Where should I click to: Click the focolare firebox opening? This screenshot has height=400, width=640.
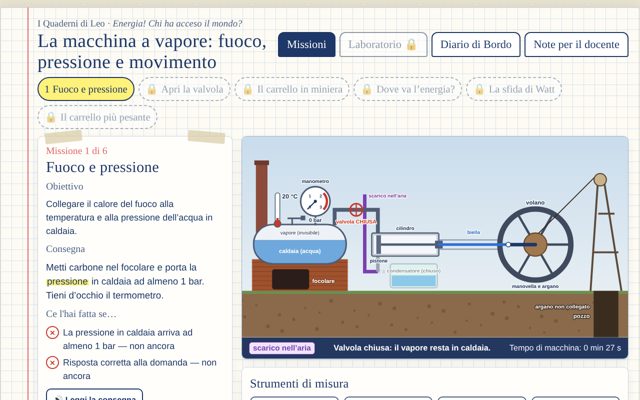point(290,280)
